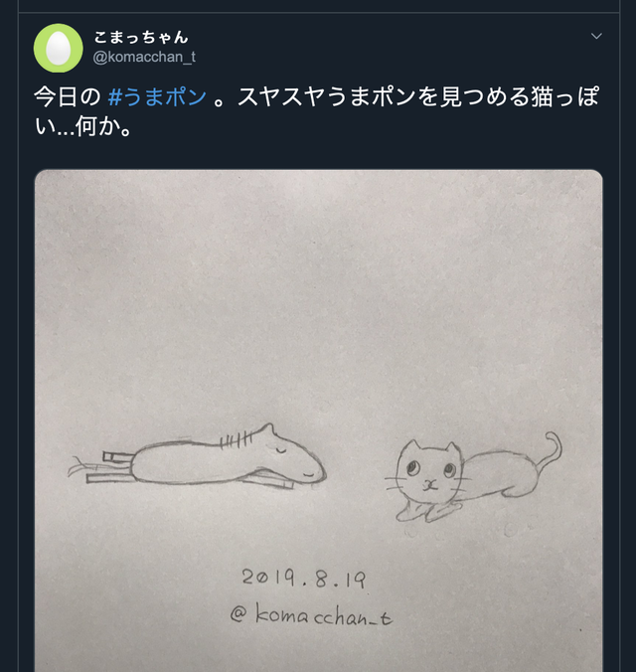Viewport: 636px width, 672px height.
Task: Open the #うまポン hashtag link
Action: [157, 96]
